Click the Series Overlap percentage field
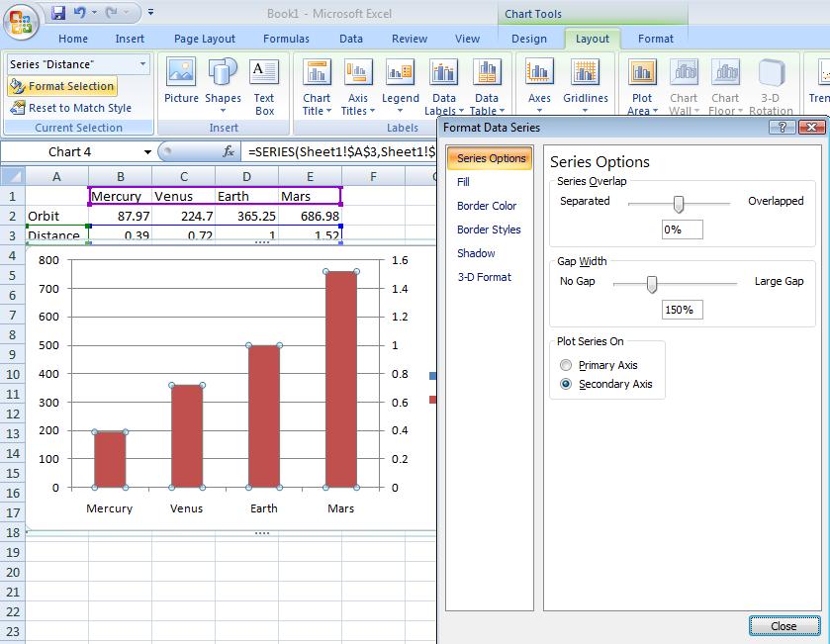This screenshot has height=644, width=830. coord(682,229)
